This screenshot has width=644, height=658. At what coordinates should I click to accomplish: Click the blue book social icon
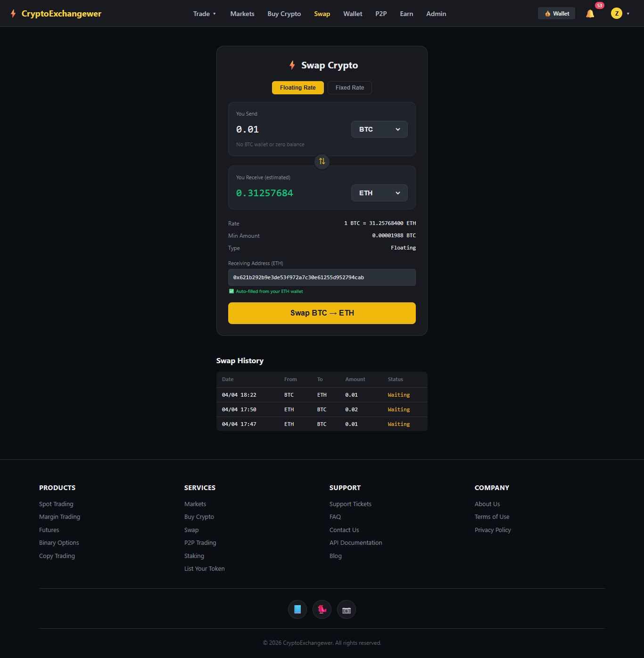[297, 609]
